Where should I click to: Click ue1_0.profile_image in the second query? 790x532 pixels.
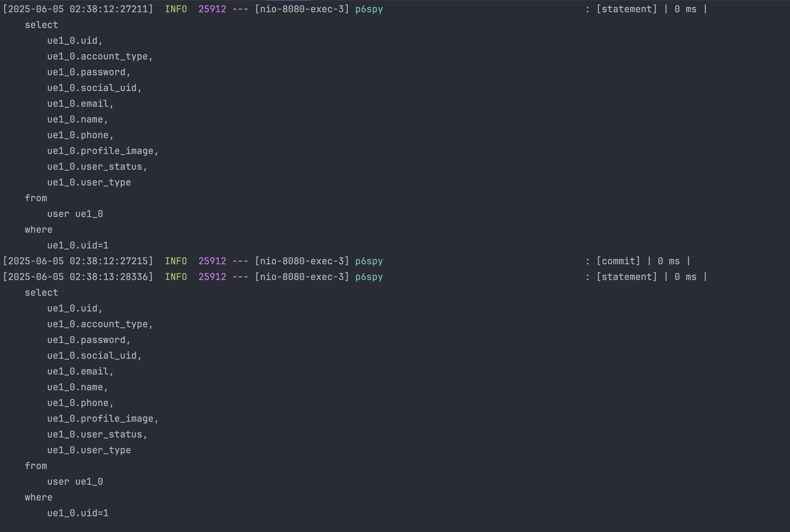click(x=103, y=419)
